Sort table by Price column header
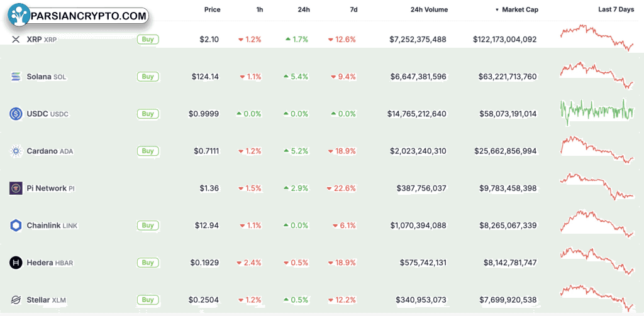This screenshot has height=316, width=644. 213,10
